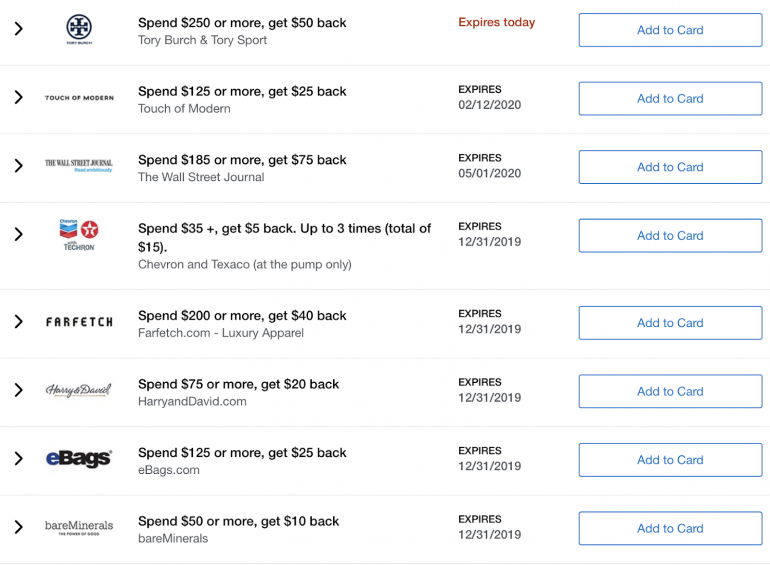Click the bareMinerals brand logo
This screenshot has height=565, width=770.
[79, 527]
